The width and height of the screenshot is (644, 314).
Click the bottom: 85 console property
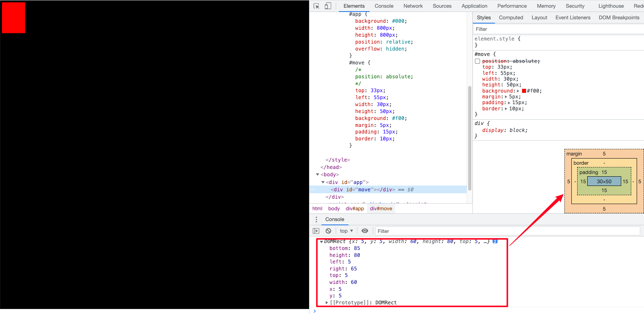click(x=345, y=248)
